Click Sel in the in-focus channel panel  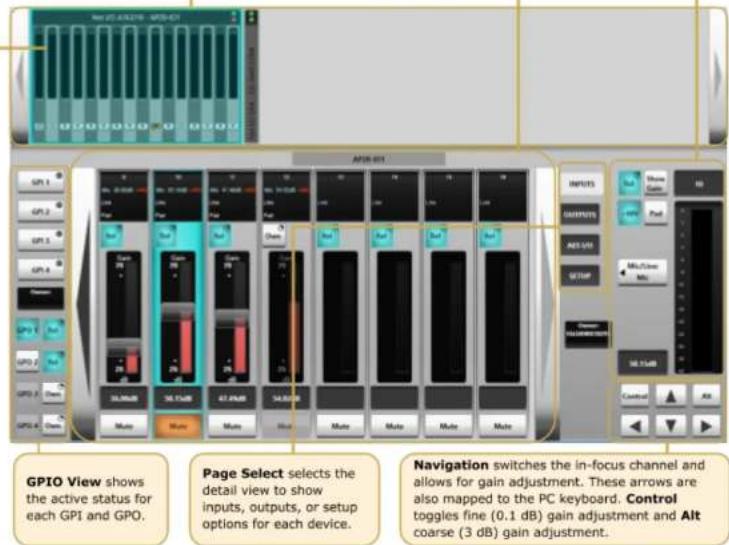pyautogui.click(x=630, y=183)
